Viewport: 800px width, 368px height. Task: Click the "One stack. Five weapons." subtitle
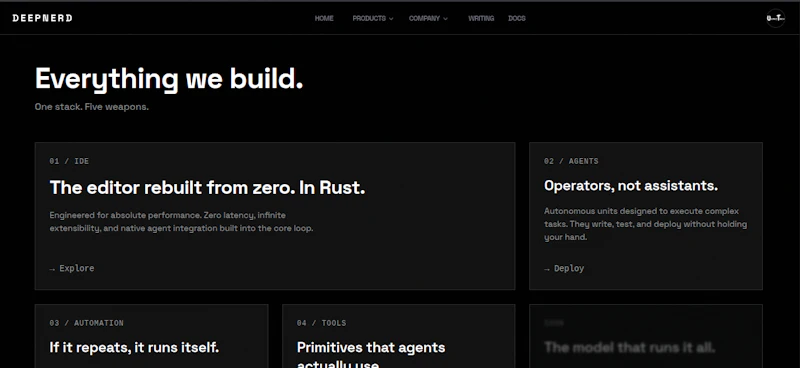92,107
